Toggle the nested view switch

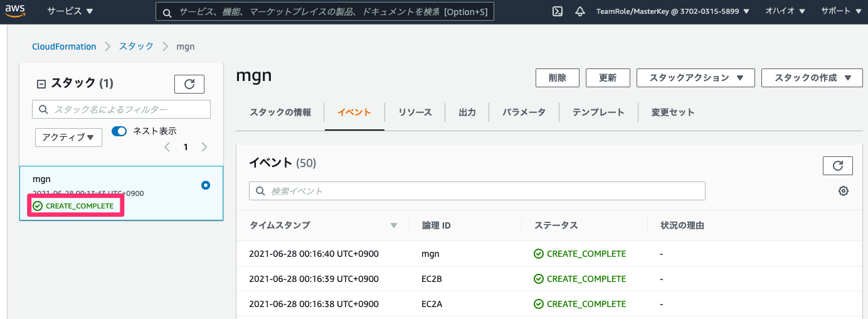[x=119, y=131]
